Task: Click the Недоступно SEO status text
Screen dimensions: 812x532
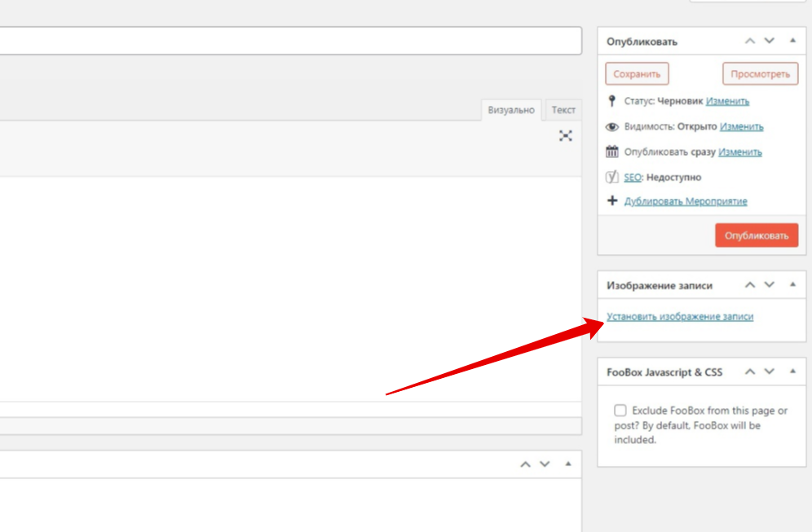Action: tap(673, 177)
